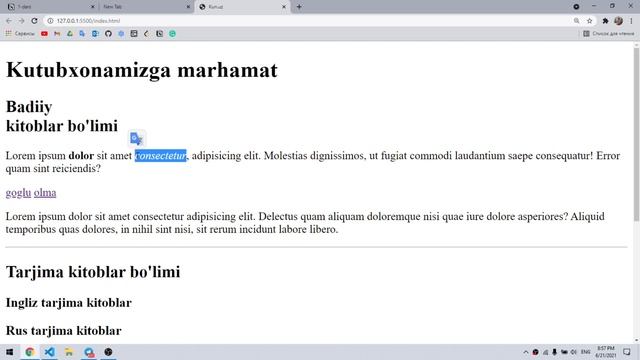Image resolution: width=640 pixels, height=360 pixels.
Task: Follow the "olma" link
Action: point(45,193)
